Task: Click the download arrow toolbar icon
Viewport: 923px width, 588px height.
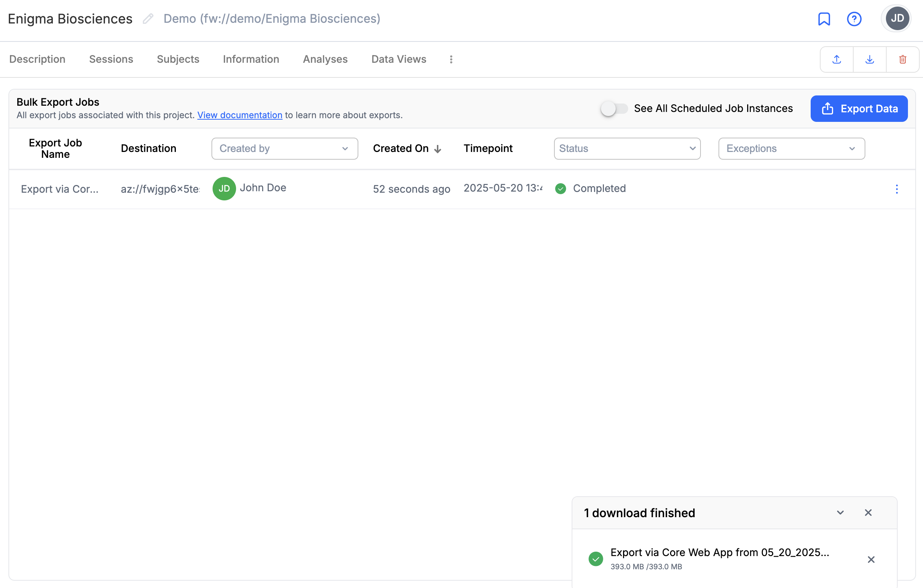Action: click(x=869, y=59)
